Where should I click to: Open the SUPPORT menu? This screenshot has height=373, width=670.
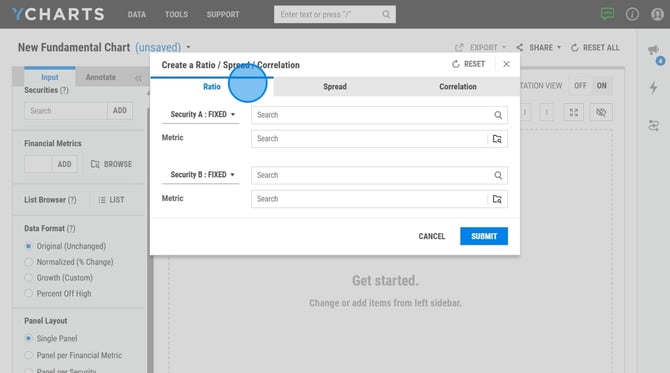tap(223, 15)
